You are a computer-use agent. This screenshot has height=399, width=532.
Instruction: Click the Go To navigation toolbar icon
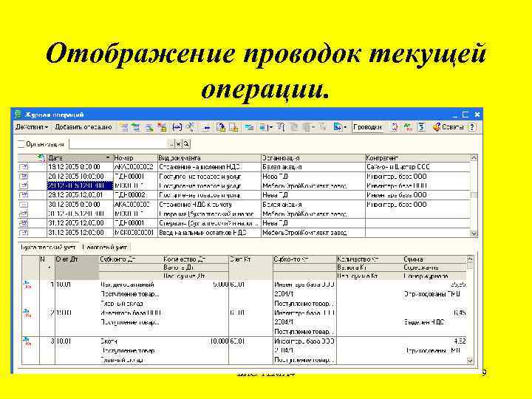[338, 127]
